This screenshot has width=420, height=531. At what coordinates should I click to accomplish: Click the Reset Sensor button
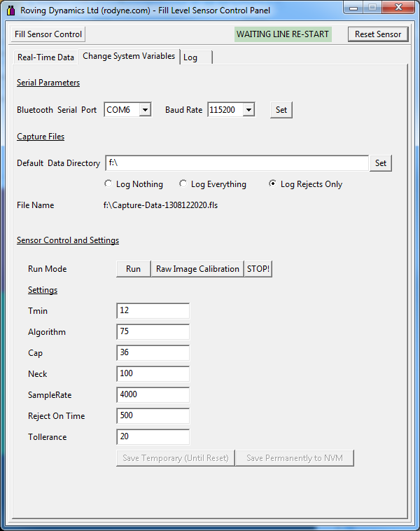[378, 34]
